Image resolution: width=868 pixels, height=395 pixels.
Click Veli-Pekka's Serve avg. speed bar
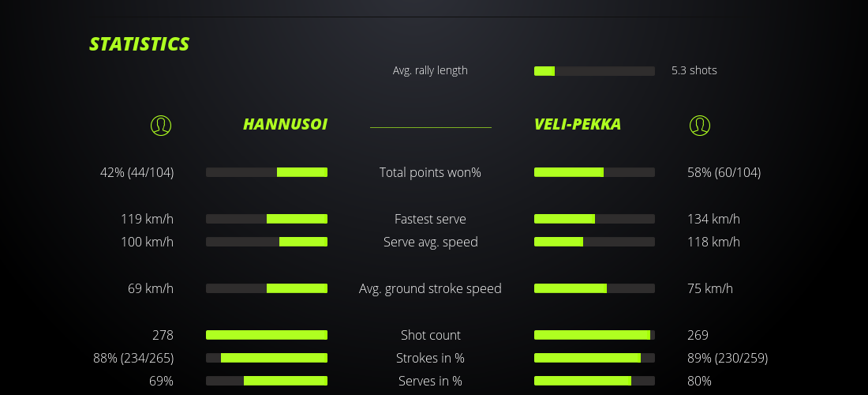tap(594, 242)
